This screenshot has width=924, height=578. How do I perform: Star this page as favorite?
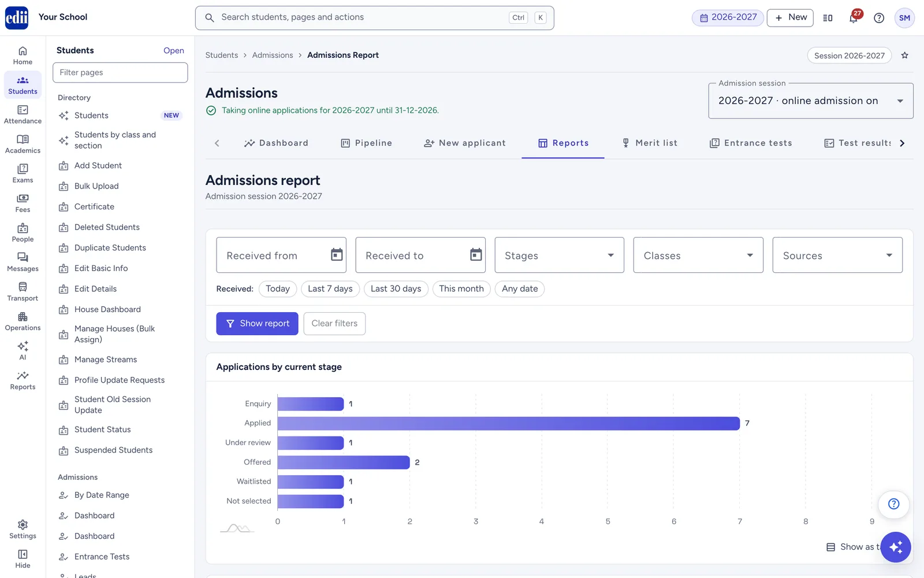[x=905, y=55]
